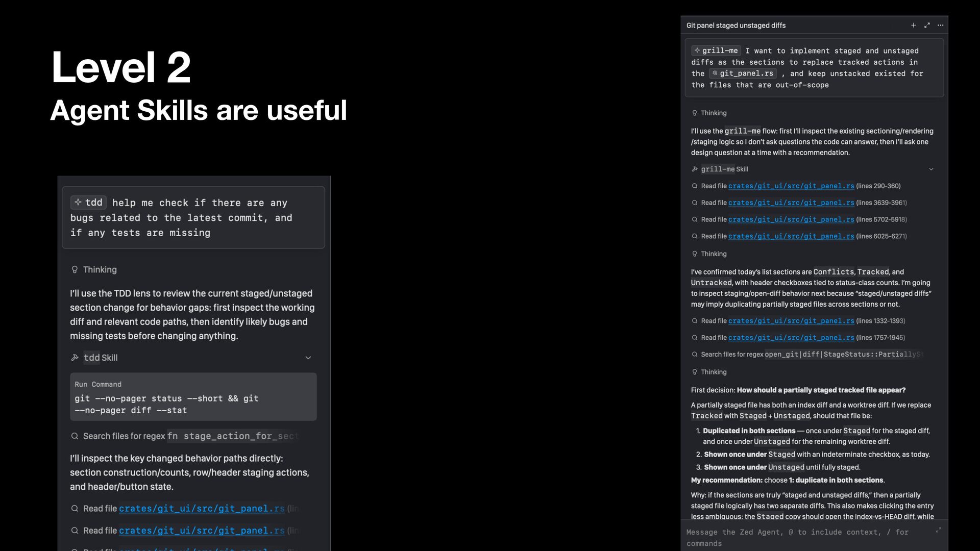Click the Message the Zed Agent input field
Screen dimensions: 980x551
pos(809,537)
